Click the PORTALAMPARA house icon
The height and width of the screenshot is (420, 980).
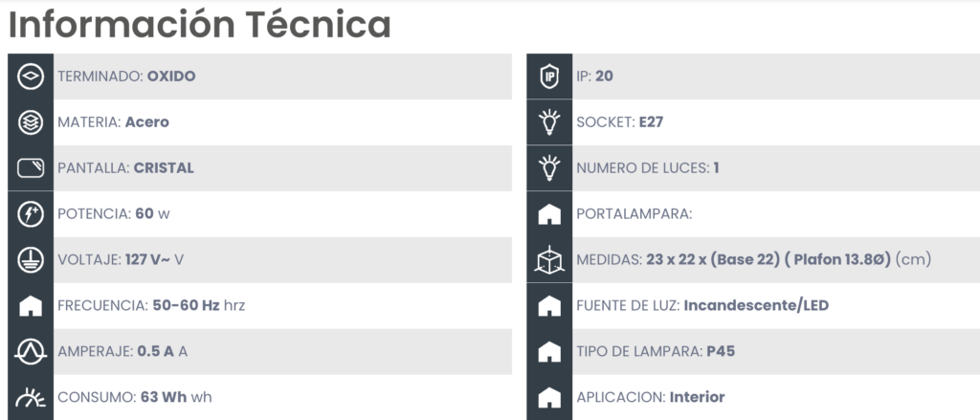(x=549, y=214)
